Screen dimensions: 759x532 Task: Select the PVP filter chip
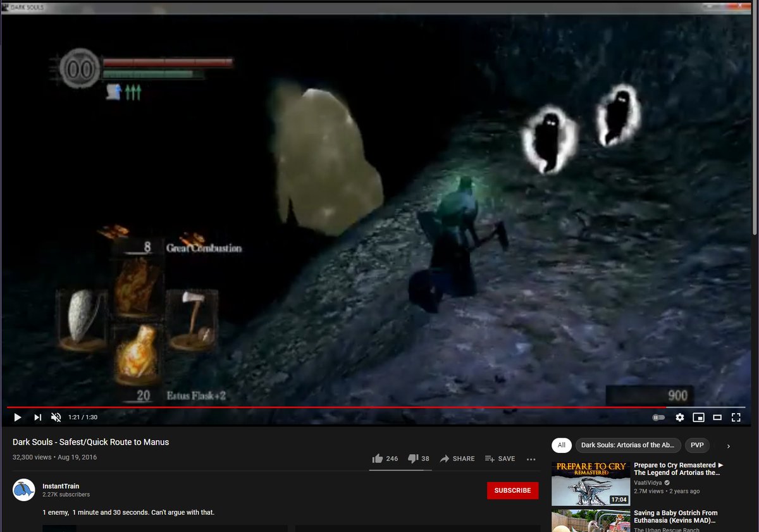(697, 445)
